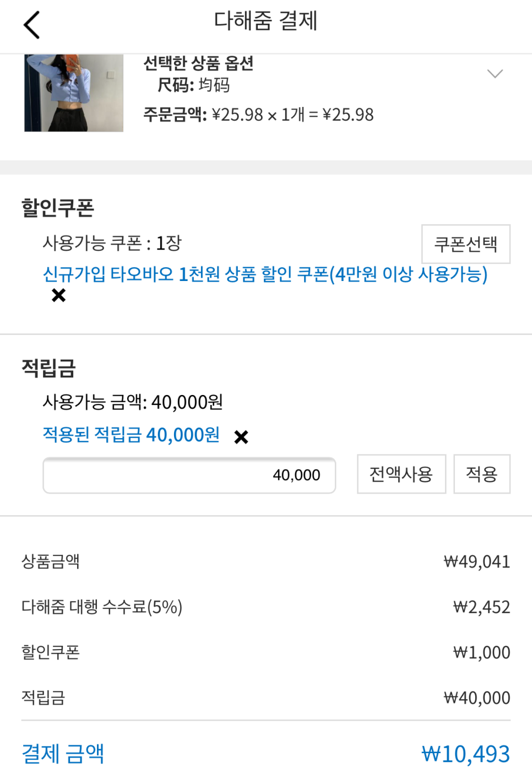
Task: Go back using the header arrow
Action: coord(32,25)
